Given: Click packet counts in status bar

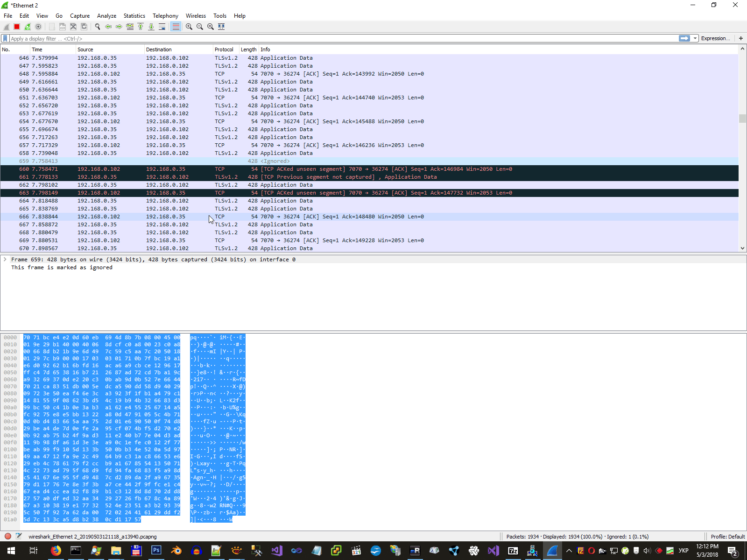Looking at the screenshot, I should [578, 537].
